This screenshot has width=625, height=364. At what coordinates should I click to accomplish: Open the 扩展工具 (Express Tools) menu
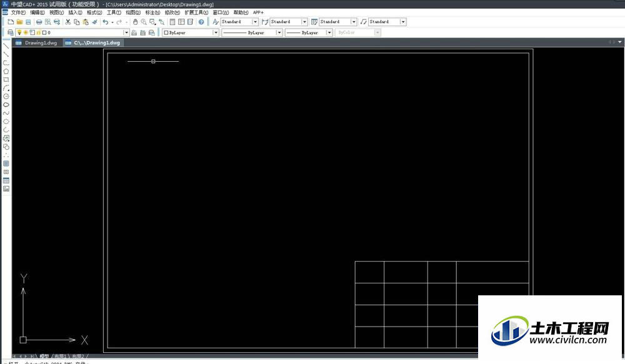click(x=196, y=12)
